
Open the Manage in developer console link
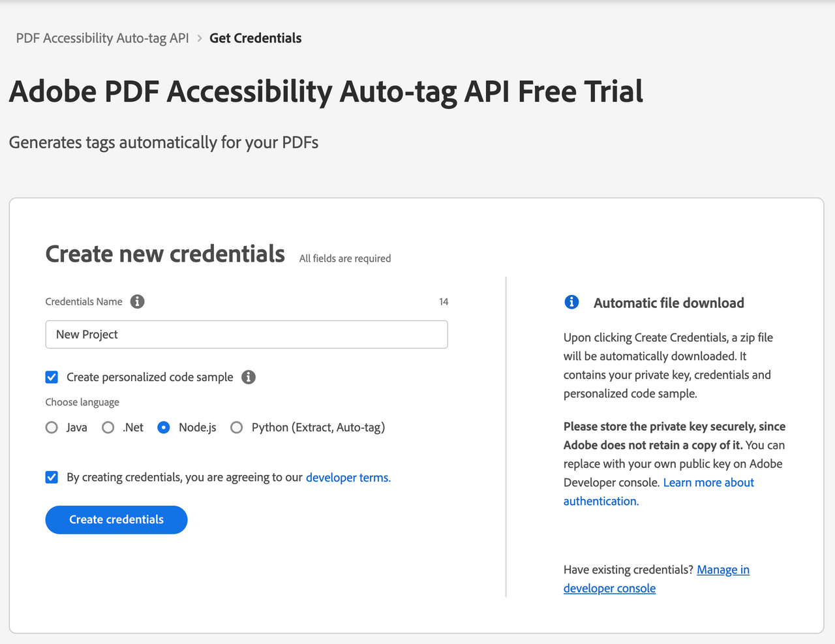pyautogui.click(x=656, y=579)
